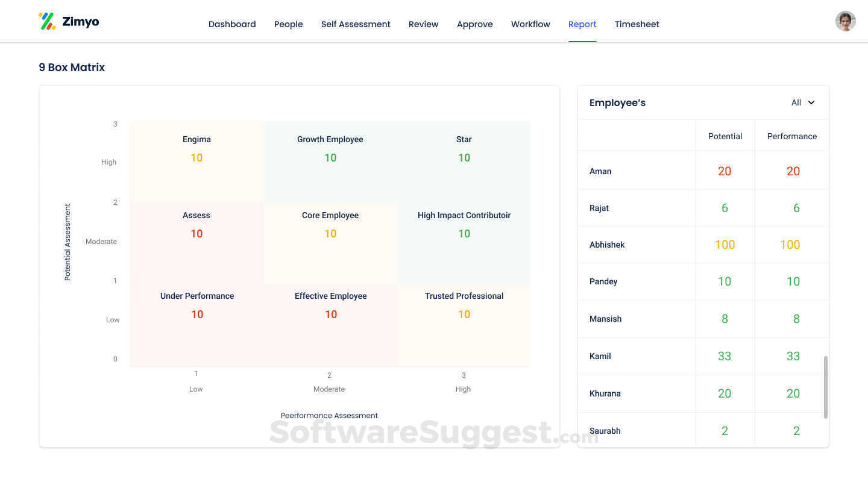The width and height of the screenshot is (868, 491).
Task: Select the Workflow menu item
Action: coord(530,24)
